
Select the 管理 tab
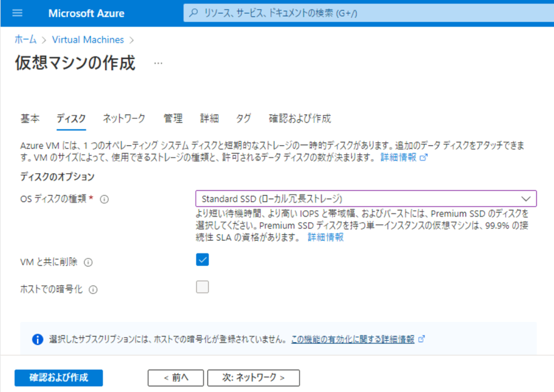click(173, 119)
